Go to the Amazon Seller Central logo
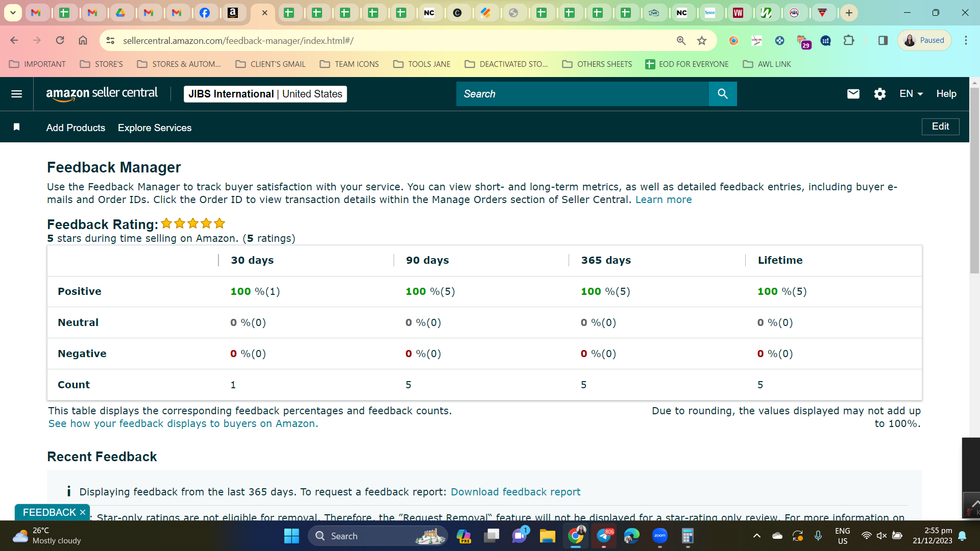This screenshot has height=551, width=980. [102, 94]
